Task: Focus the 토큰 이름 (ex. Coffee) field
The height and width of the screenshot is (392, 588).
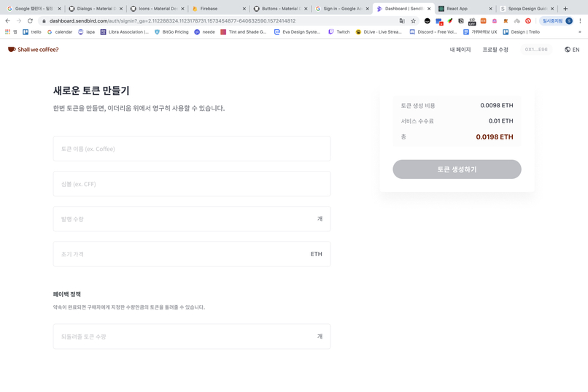Action: click(192, 149)
